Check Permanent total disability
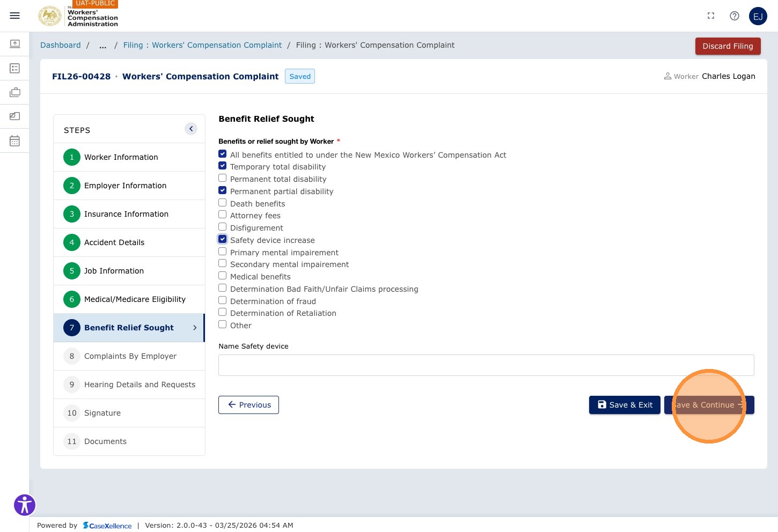Image resolution: width=778 pixels, height=532 pixels. [223, 178]
